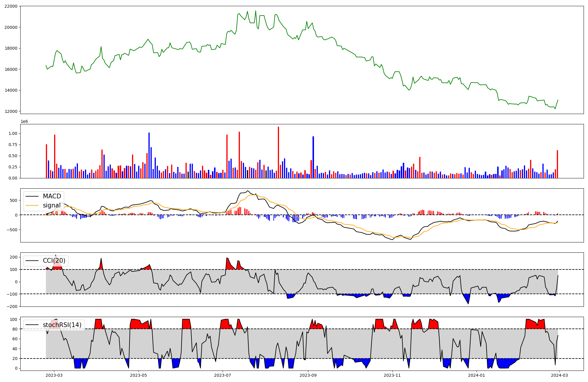The image size is (588, 382).
Task: Click the stochRSI(14) legend entry
Action: pyautogui.click(x=62, y=325)
